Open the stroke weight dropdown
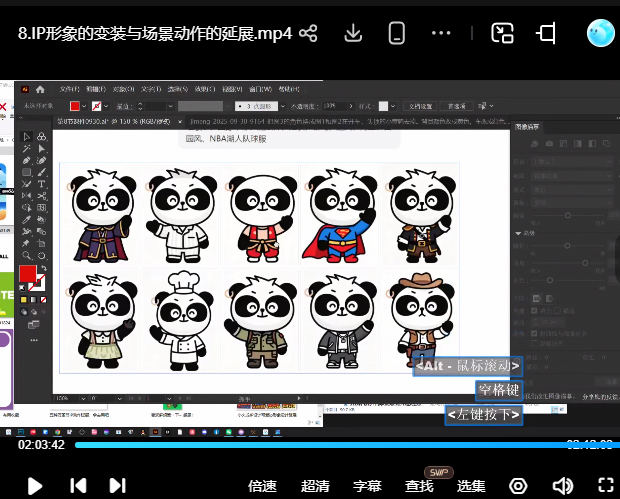Viewport: 620px width, 499px height. [x=170, y=106]
